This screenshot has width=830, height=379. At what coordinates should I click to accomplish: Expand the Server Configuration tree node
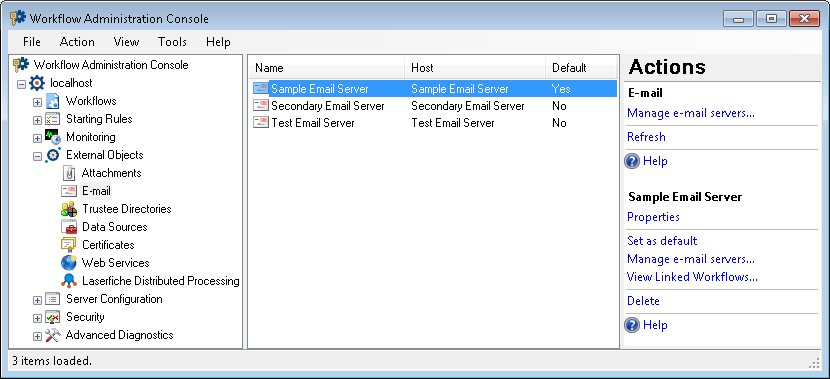pos(37,300)
